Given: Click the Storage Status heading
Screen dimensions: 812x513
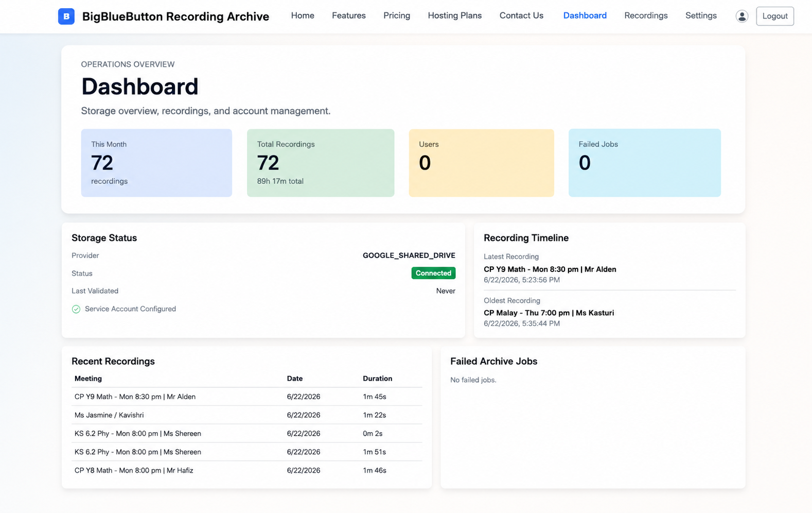Looking at the screenshot, I should (104, 238).
